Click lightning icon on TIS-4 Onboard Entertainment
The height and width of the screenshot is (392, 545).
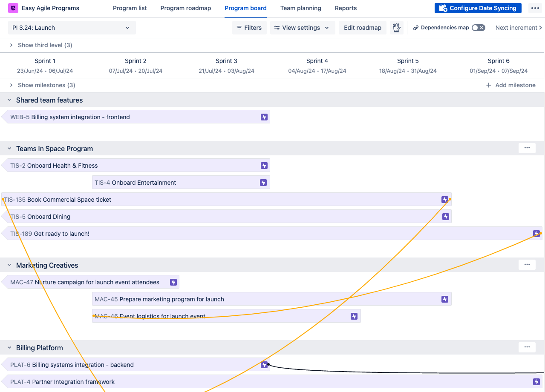(x=263, y=183)
